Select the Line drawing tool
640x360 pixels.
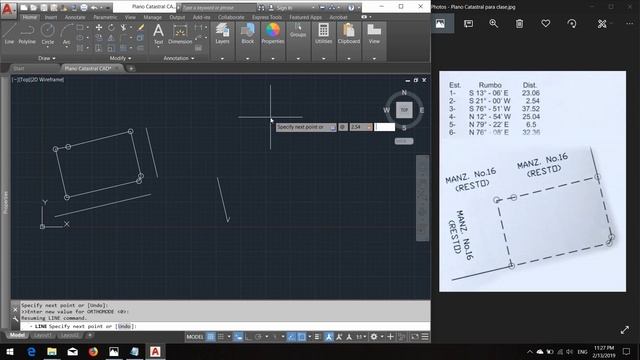click(9, 33)
